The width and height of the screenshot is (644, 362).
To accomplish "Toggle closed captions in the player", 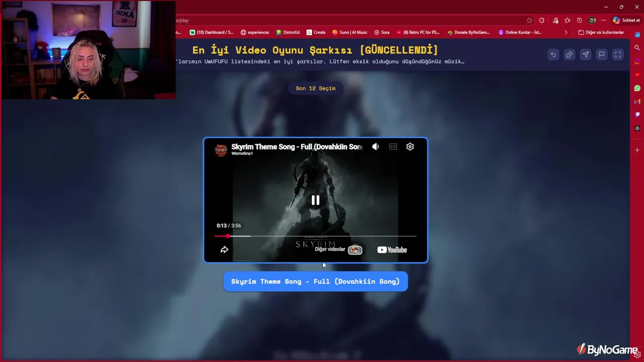I will pyautogui.click(x=393, y=147).
